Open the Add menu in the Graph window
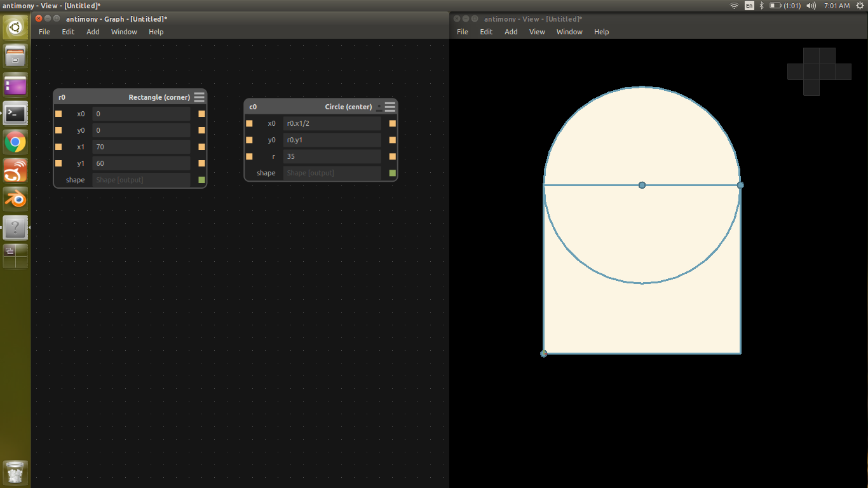The width and height of the screenshot is (868, 488). tap(93, 32)
